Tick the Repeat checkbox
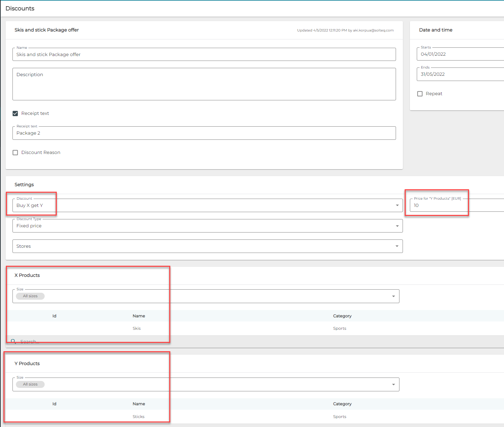The image size is (504, 427). [x=420, y=94]
